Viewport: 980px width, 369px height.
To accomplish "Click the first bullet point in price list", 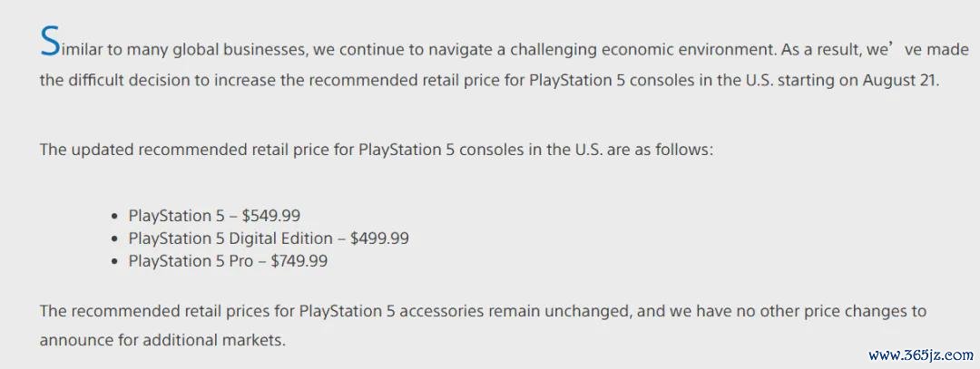I will pos(113,217).
